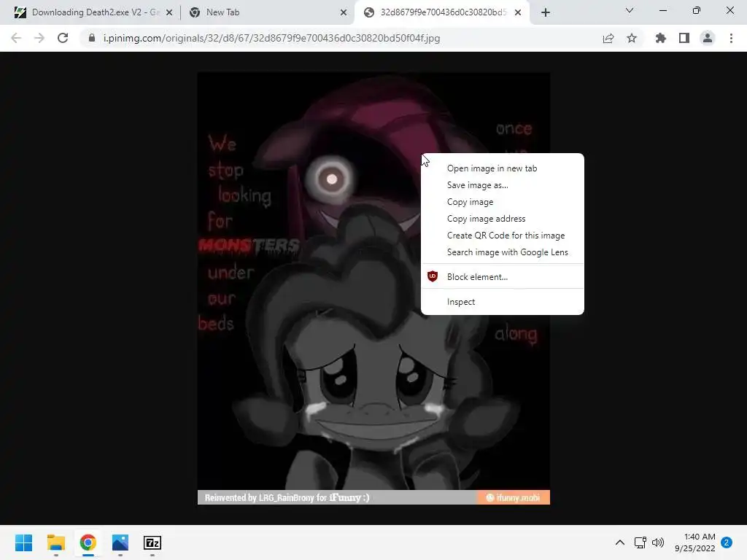Choose Open image in new tab
The image size is (747, 560).
click(x=502, y=168)
